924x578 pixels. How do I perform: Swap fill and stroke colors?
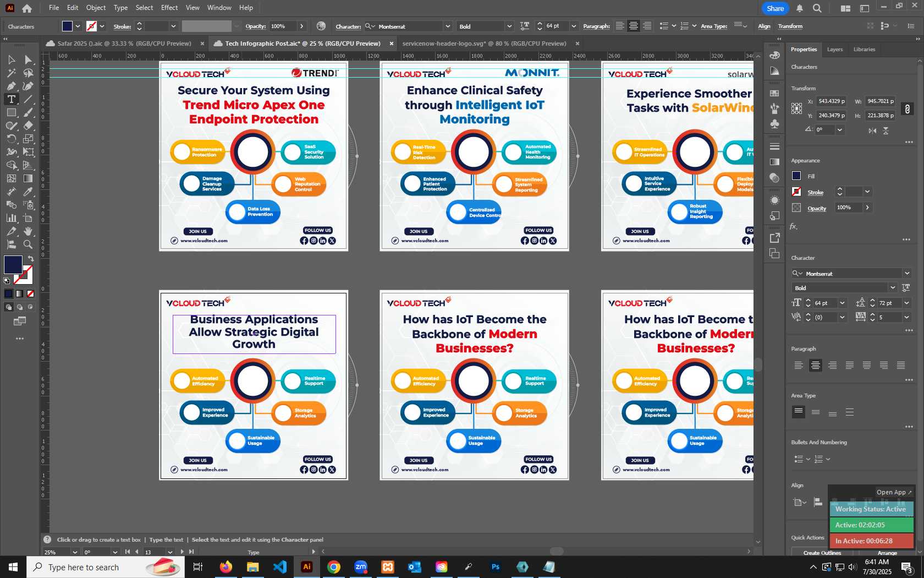click(31, 258)
